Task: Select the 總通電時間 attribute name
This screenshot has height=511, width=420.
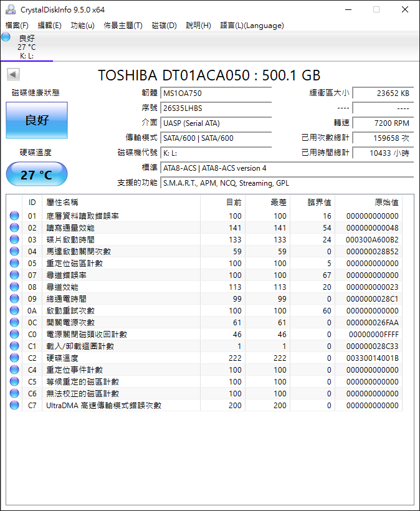Action: point(66,299)
